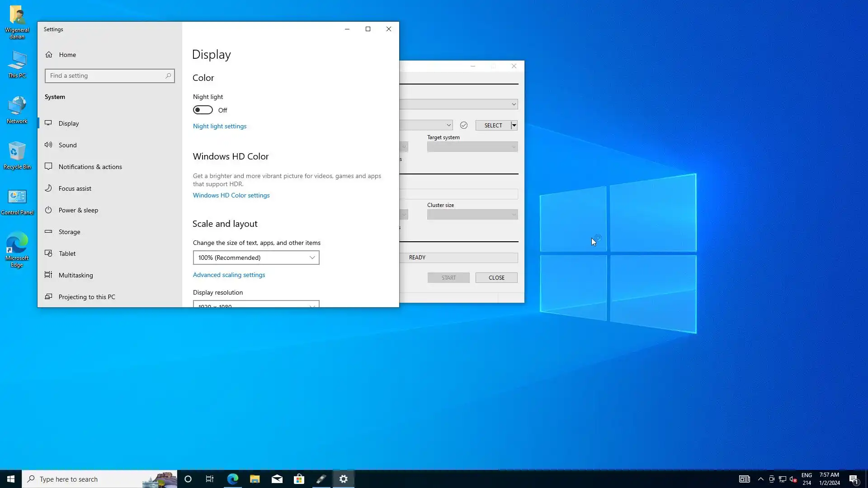868x488 pixels.
Task: Open the Storage sidebar icon
Action: (x=48, y=232)
